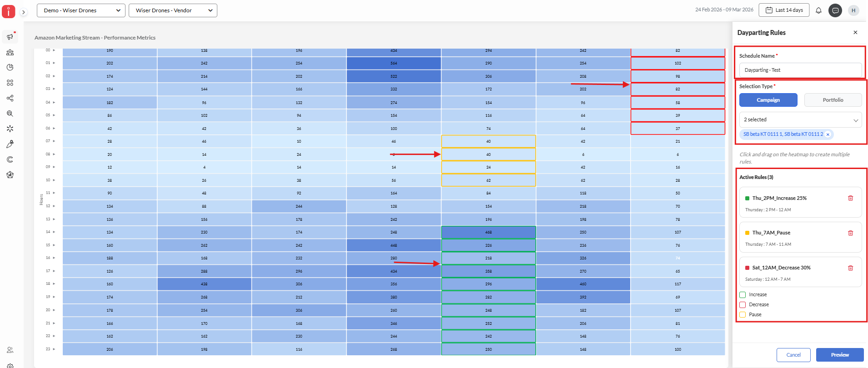Click the Schedule Name input field
Screen dimensions: 868x368
(x=800, y=70)
